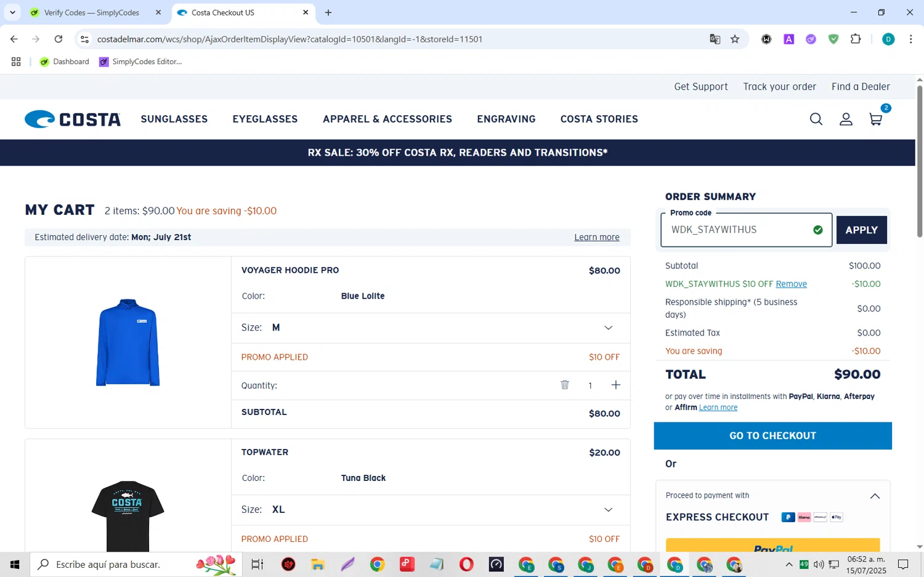Open the clock and date in taskbar
924x577 pixels.
[866, 564]
